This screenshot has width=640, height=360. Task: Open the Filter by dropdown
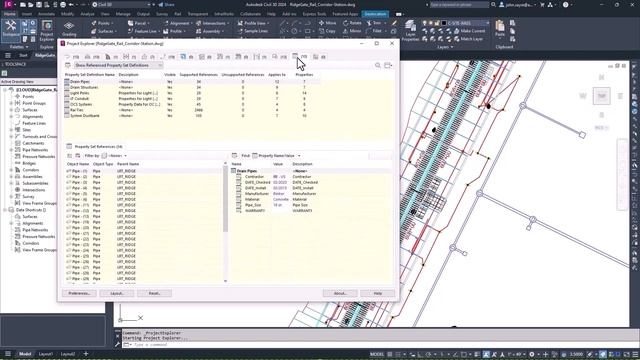[x=114, y=156]
